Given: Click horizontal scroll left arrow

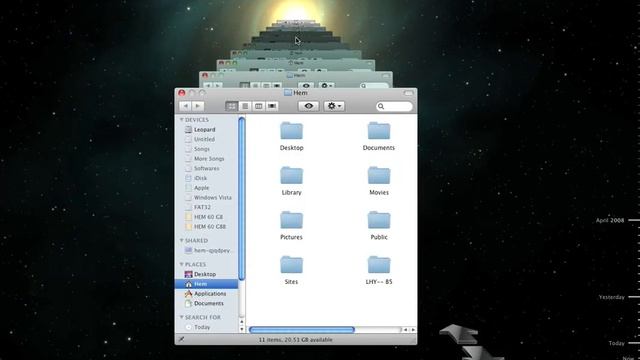Looking at the screenshot, I should point(405,330).
